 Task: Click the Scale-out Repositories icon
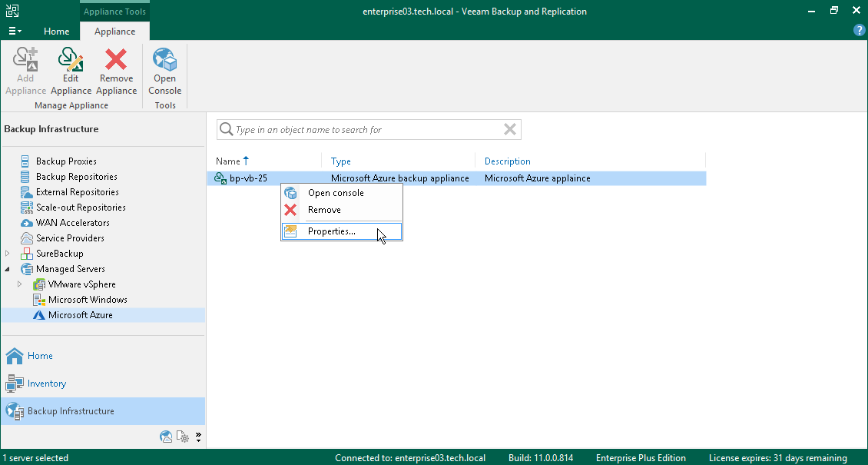point(26,208)
